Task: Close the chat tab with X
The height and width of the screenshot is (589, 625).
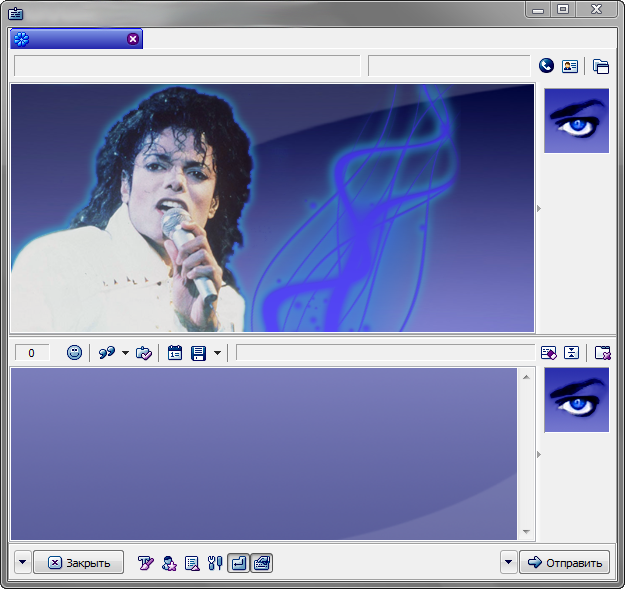Action: tap(133, 39)
